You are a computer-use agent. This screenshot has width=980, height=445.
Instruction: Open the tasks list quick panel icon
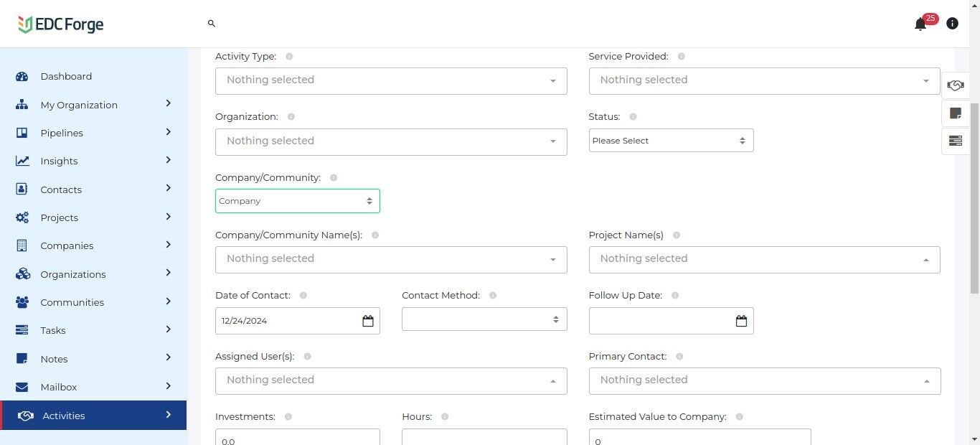click(955, 141)
